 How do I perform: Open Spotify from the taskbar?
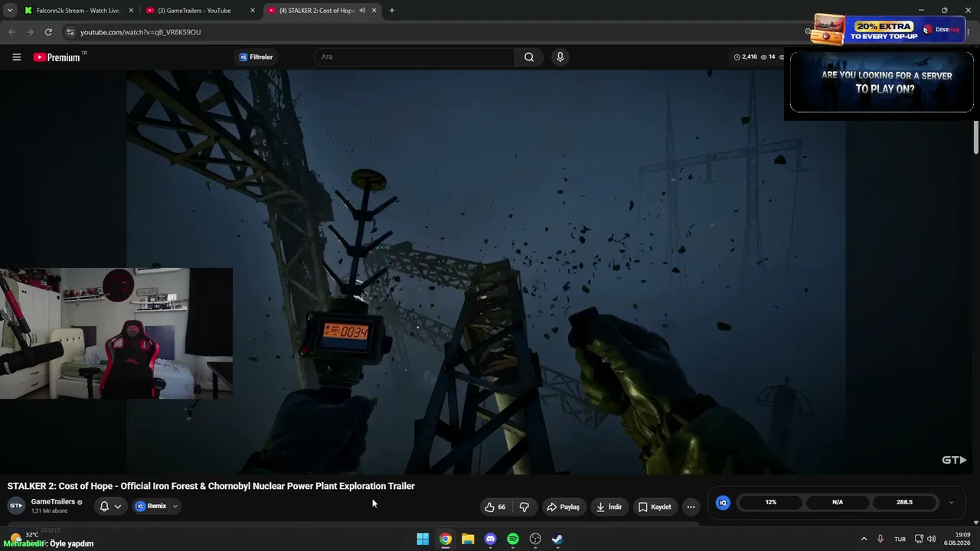click(513, 539)
